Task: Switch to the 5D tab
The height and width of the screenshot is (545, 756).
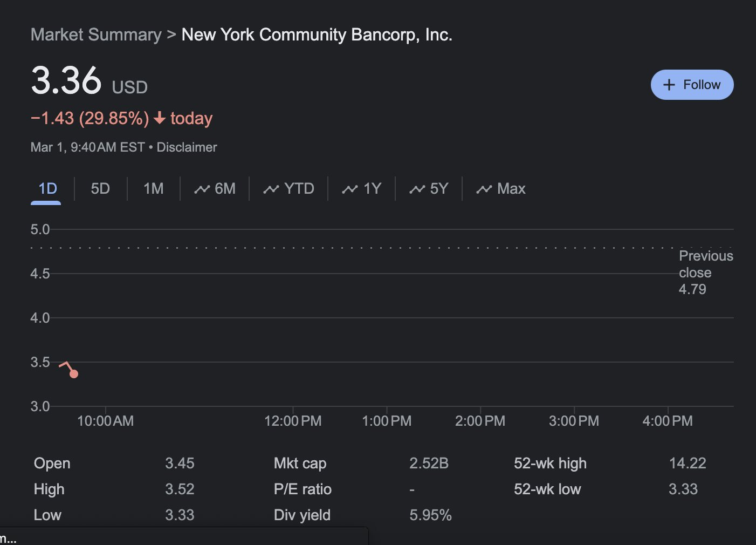Action: 100,188
